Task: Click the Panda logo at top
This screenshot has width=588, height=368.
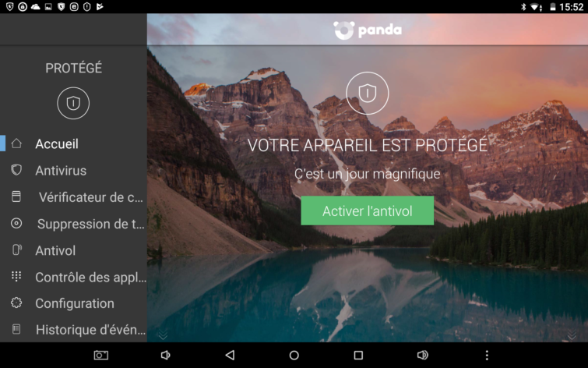Action: pyautogui.click(x=368, y=30)
